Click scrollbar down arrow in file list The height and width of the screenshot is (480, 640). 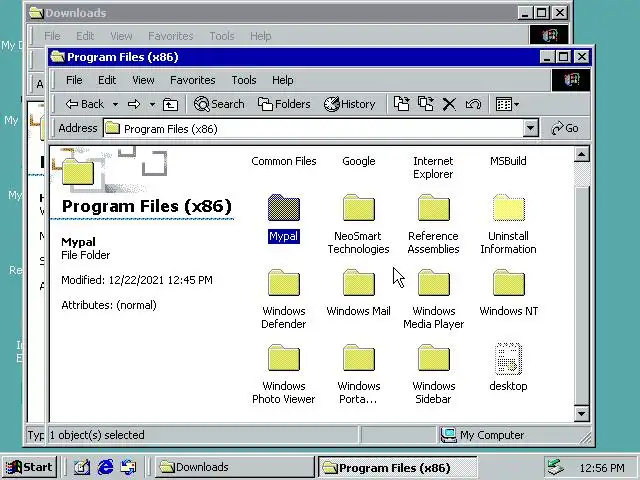(x=581, y=413)
